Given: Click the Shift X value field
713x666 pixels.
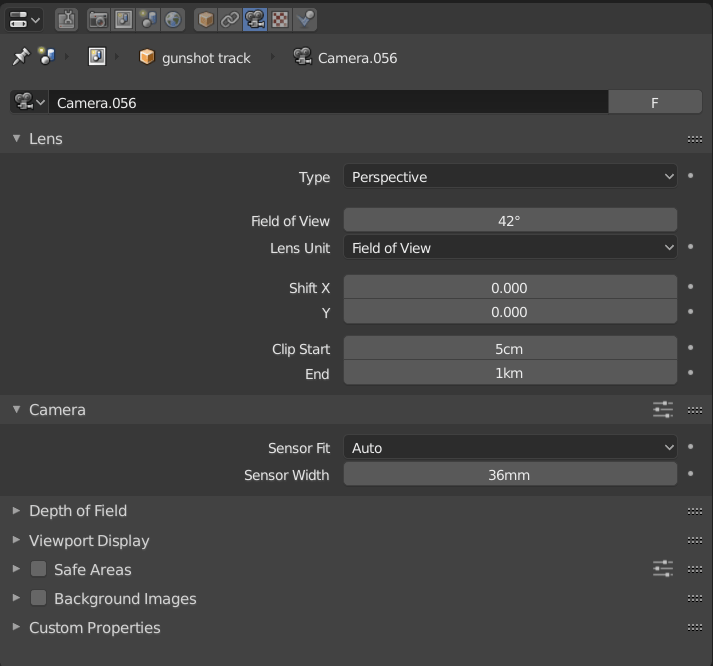Looking at the screenshot, I should click(510, 287).
